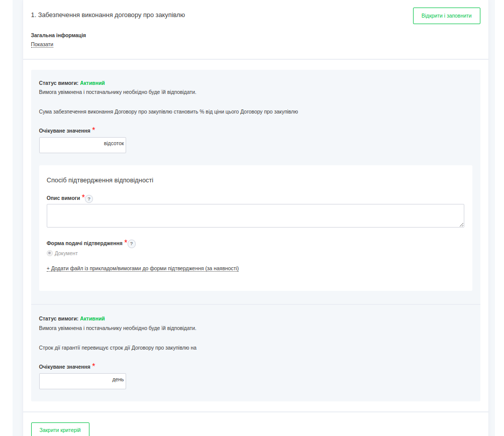Click the help icon beside "Опис вимоги"
The image size is (504, 436).
(89, 199)
